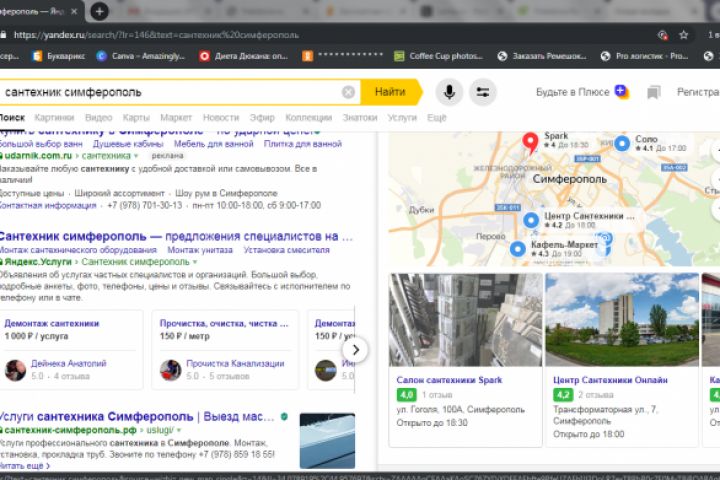Image resolution: width=720 pixels, height=480 pixels.
Task: Bookmark this page with the star icon
Action: (683, 35)
